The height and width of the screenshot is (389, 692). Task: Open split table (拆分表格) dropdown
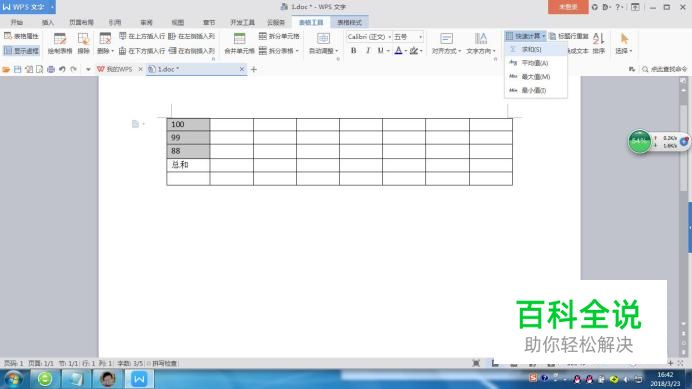tap(279, 51)
